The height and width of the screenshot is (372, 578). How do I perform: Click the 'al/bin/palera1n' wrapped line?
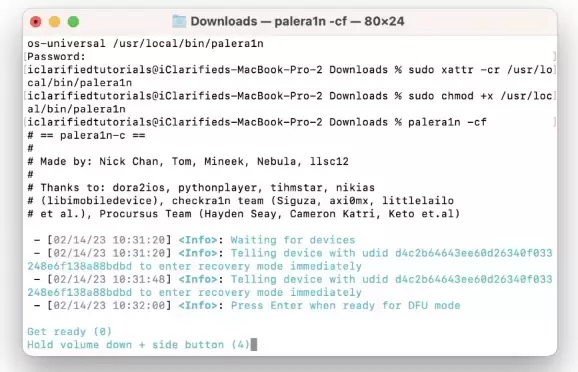click(x=76, y=109)
